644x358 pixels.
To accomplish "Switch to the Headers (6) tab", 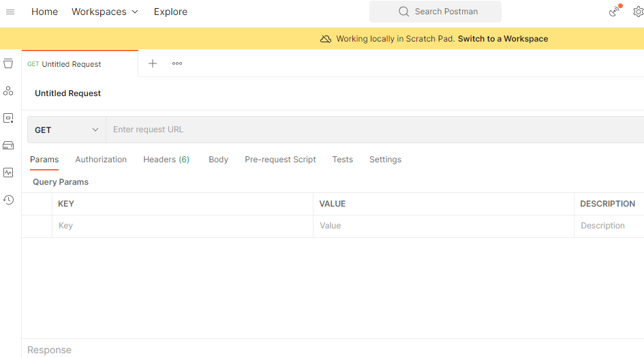I will pyautogui.click(x=166, y=160).
